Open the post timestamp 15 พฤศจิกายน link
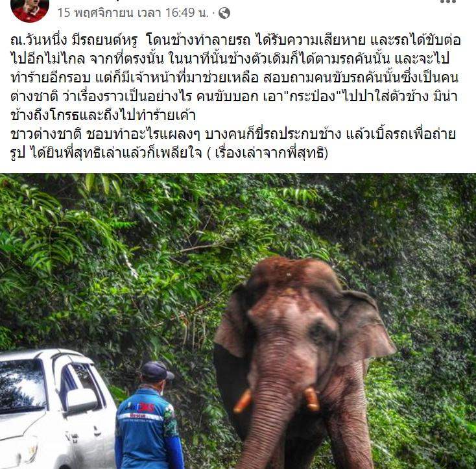This screenshot has height=469, width=476. coord(95,13)
